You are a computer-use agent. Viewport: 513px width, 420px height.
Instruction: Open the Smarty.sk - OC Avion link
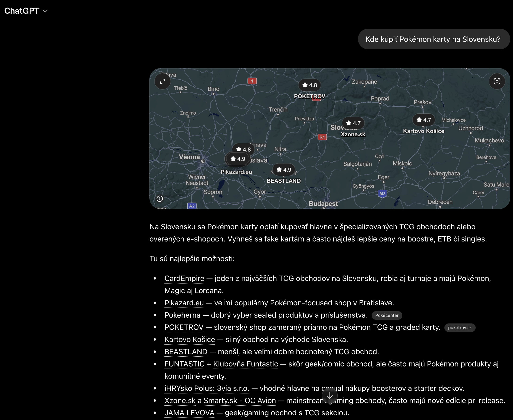point(240,401)
